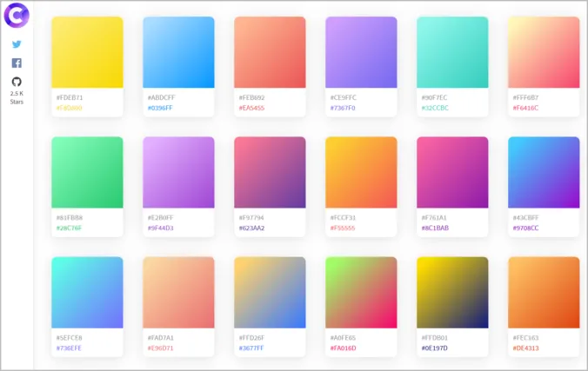Copy the hex code #43CBFF
The height and width of the screenshot is (371, 588).
[525, 217]
